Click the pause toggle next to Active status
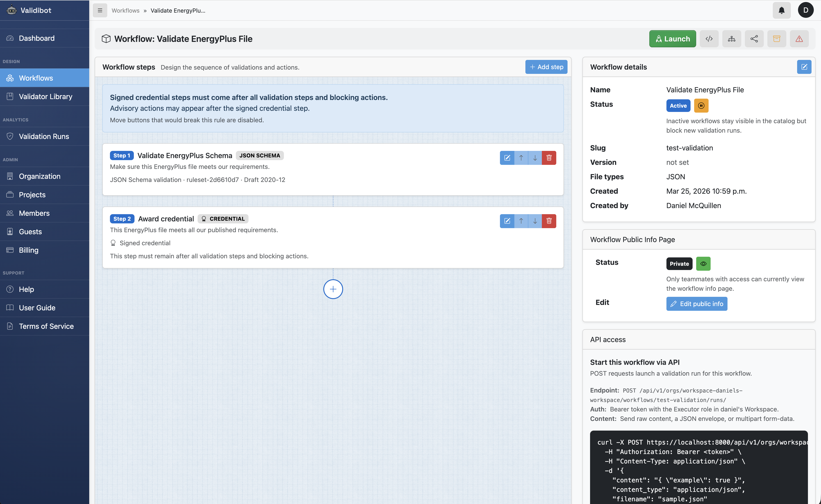 (x=701, y=106)
